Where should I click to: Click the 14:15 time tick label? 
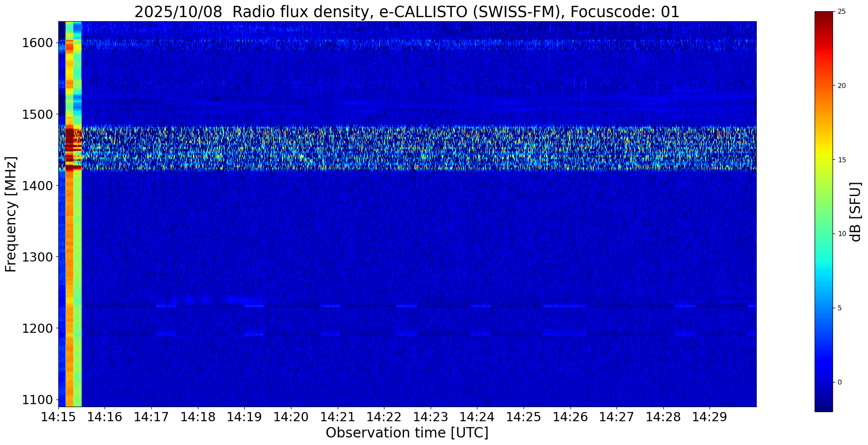(58, 417)
